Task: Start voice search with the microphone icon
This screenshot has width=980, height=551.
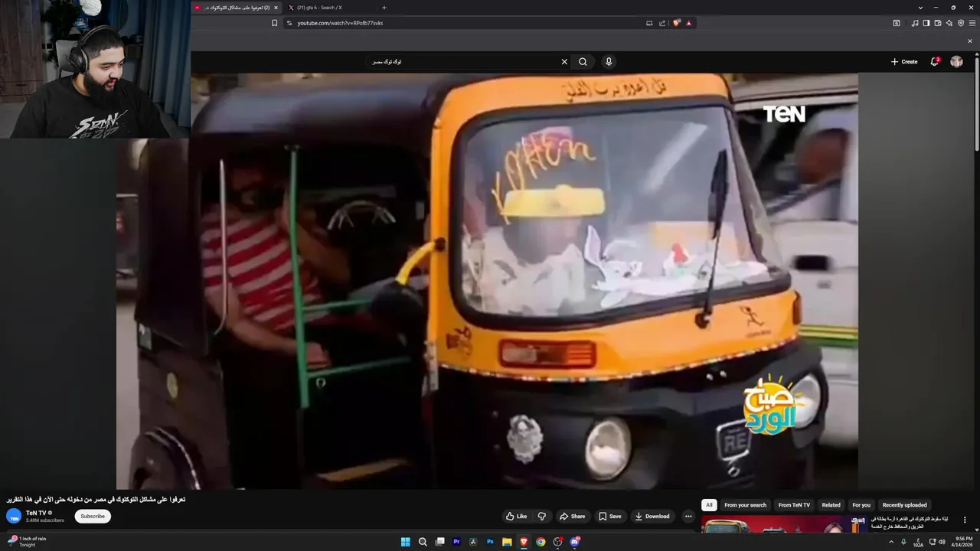Action: 609,62
